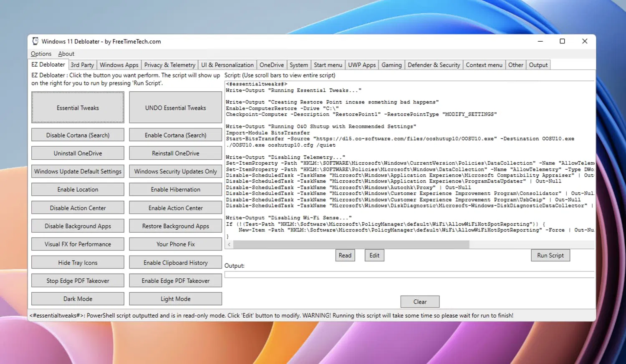Click UNDO Essential Tweaks button
This screenshot has height=364, width=626.
point(176,108)
